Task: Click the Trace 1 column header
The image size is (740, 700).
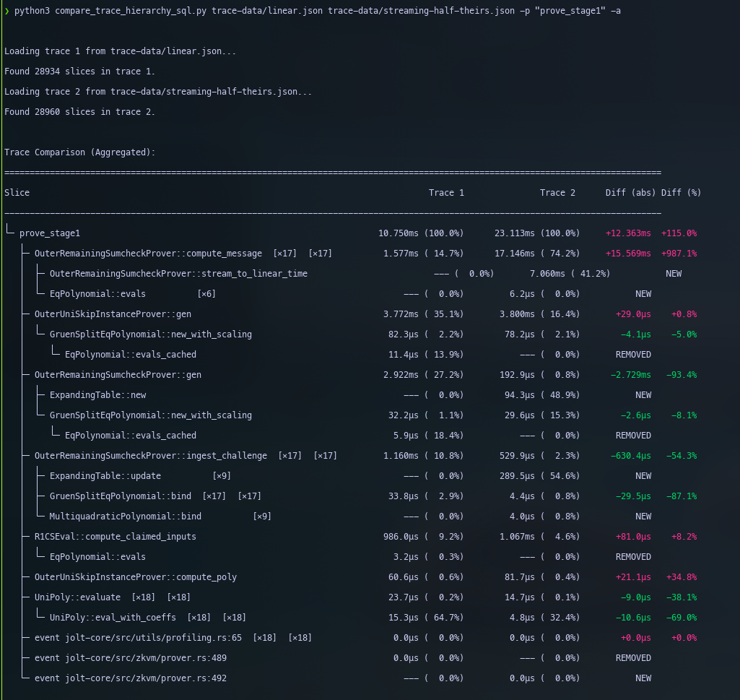Action: click(x=446, y=193)
